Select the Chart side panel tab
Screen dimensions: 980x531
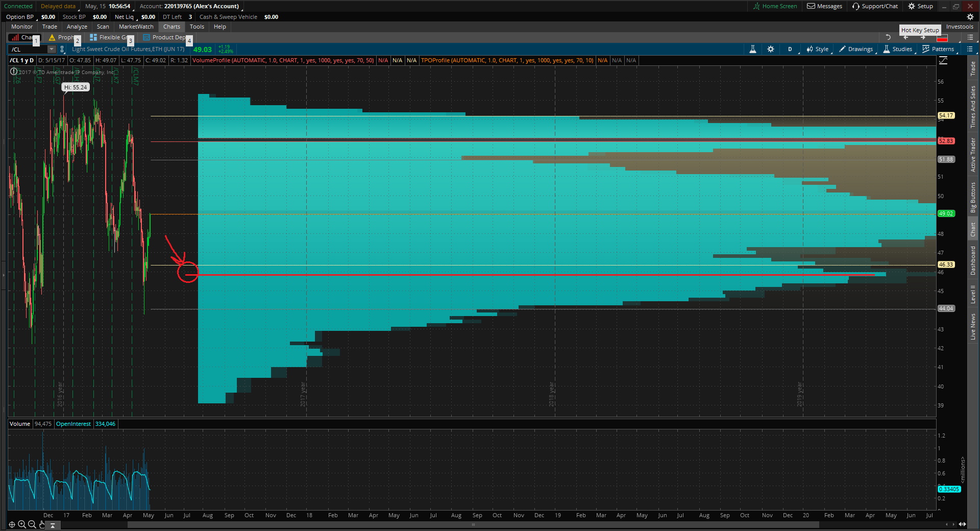(973, 229)
